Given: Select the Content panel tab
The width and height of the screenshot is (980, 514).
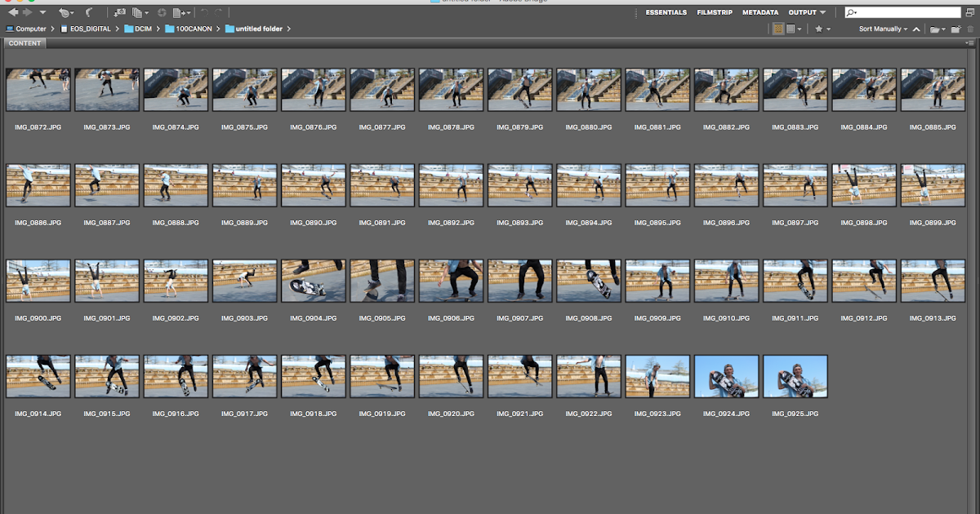Looking at the screenshot, I should click(x=25, y=43).
